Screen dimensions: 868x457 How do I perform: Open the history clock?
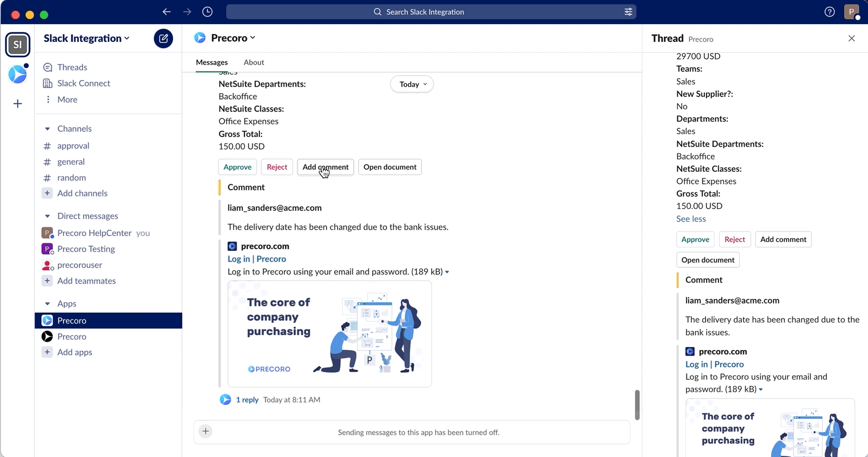pyautogui.click(x=207, y=11)
